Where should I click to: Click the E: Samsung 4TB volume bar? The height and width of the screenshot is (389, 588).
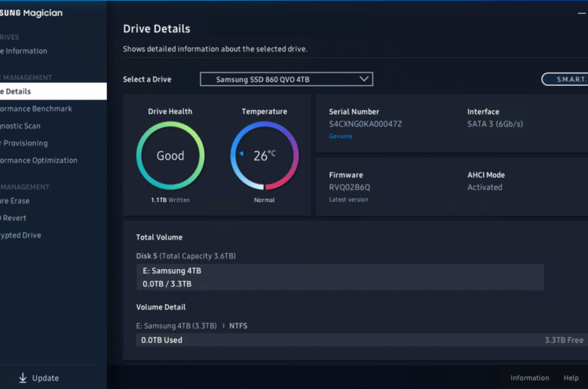click(x=340, y=277)
